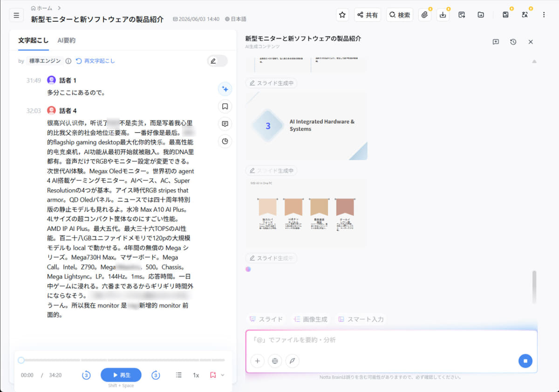Focus the 「@」でファイルを要約・分析 input

(391, 340)
